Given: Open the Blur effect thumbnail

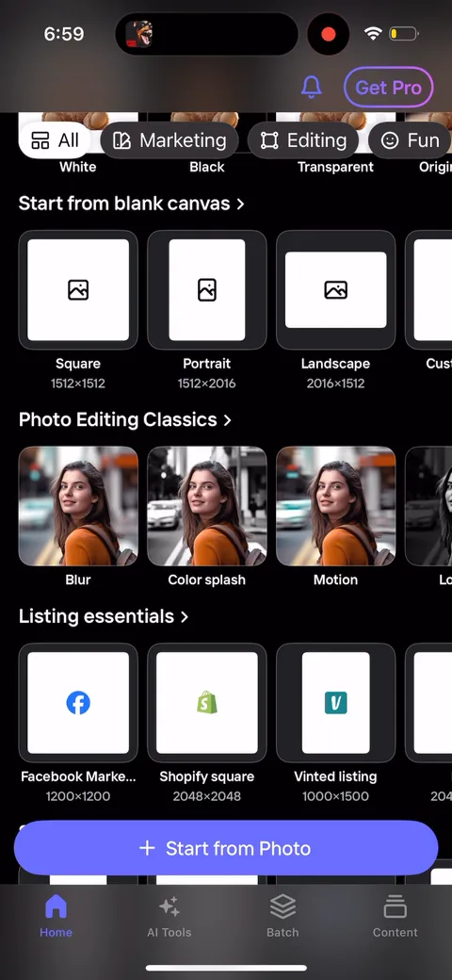Looking at the screenshot, I should click(78, 506).
